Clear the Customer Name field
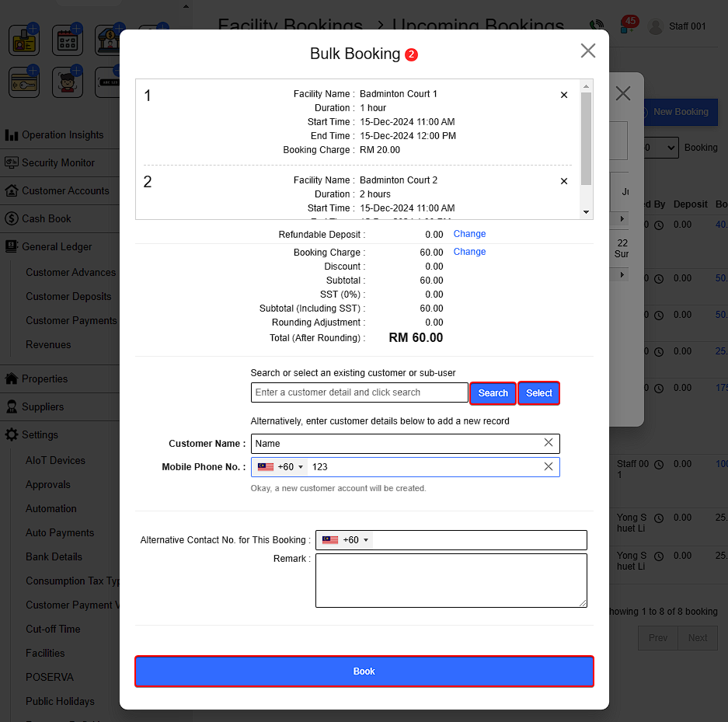 point(549,443)
